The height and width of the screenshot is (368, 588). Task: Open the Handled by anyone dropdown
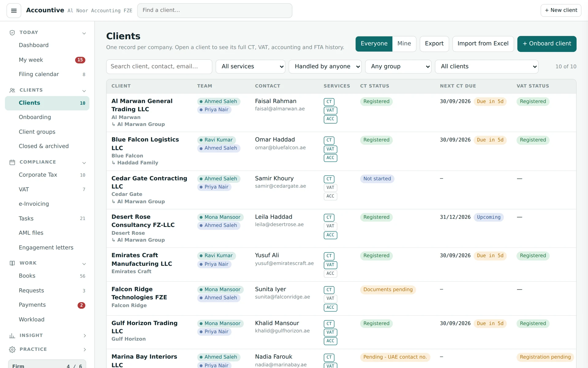pos(325,67)
